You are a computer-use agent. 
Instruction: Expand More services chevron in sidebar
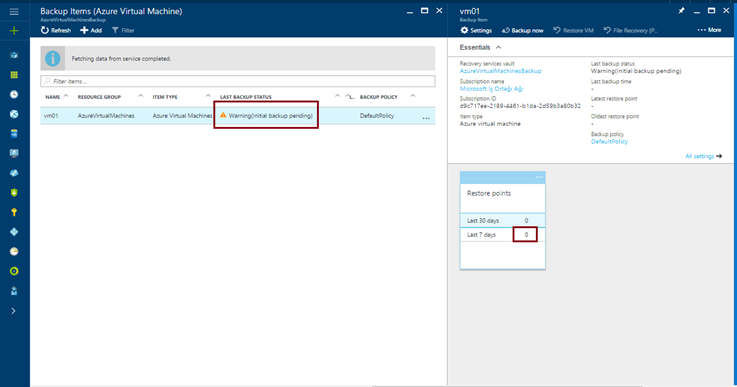pos(14,311)
